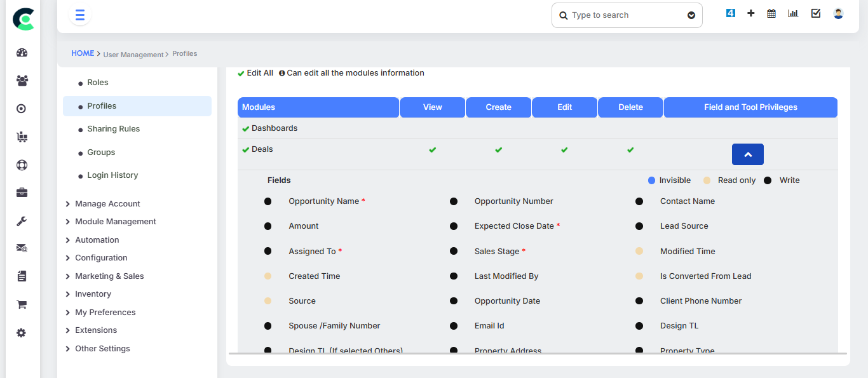Open Login History menu item

112,175
